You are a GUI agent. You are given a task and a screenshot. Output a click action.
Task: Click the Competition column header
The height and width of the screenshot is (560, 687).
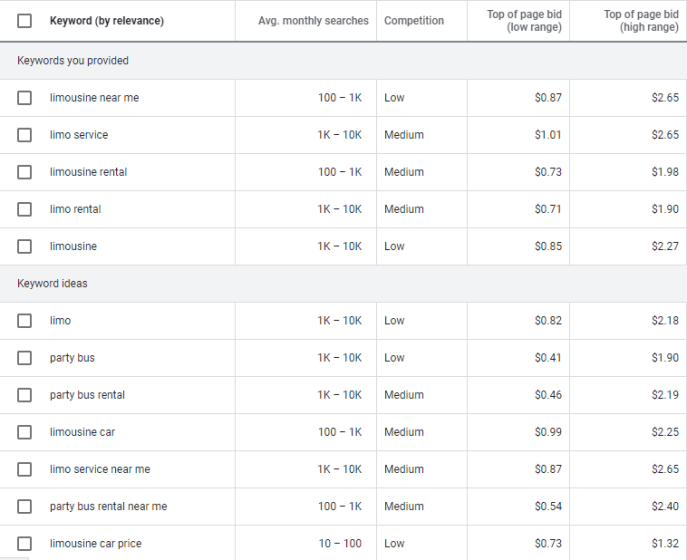(x=414, y=21)
